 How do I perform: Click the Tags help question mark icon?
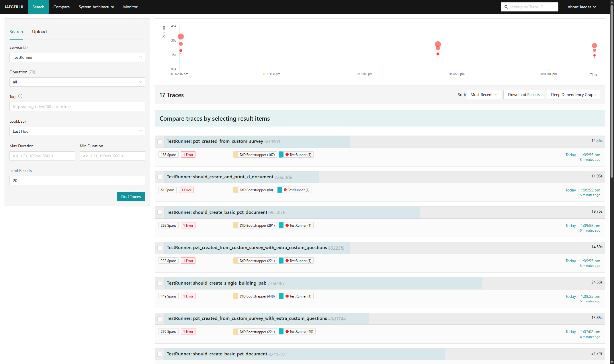click(x=20, y=96)
